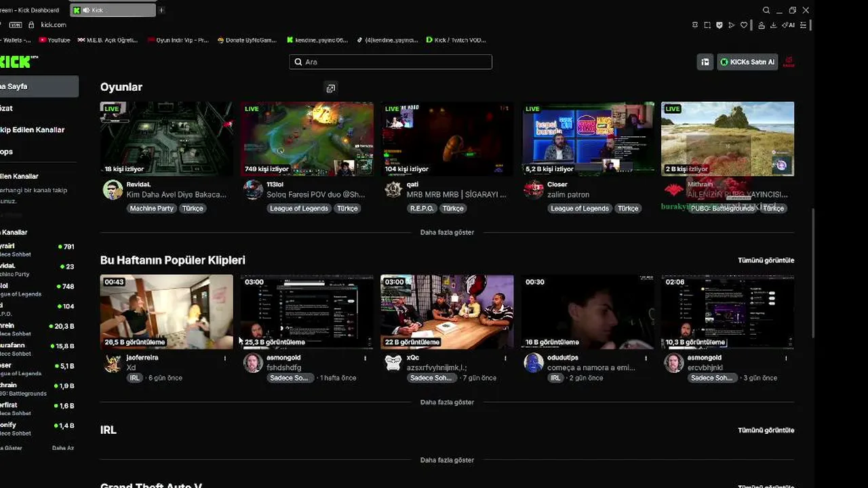This screenshot has width=868, height=488.
Task: Open qati channel avatar
Action: (393, 190)
